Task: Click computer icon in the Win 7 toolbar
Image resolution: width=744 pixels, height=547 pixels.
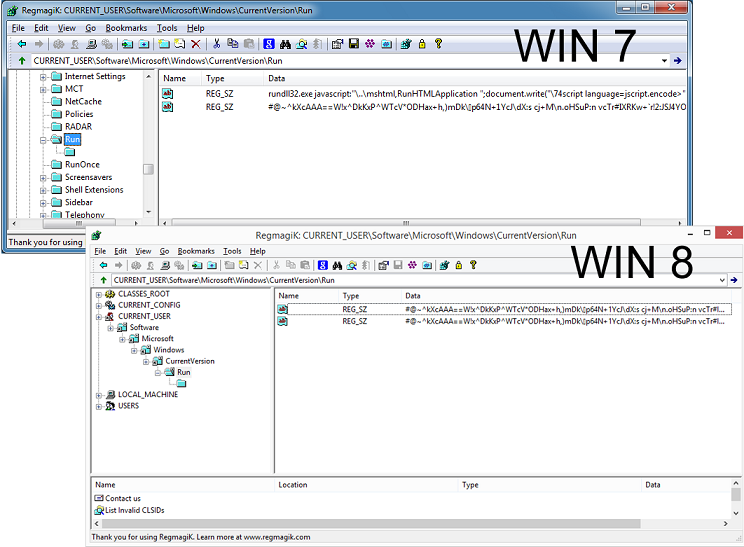Action: pos(92,44)
